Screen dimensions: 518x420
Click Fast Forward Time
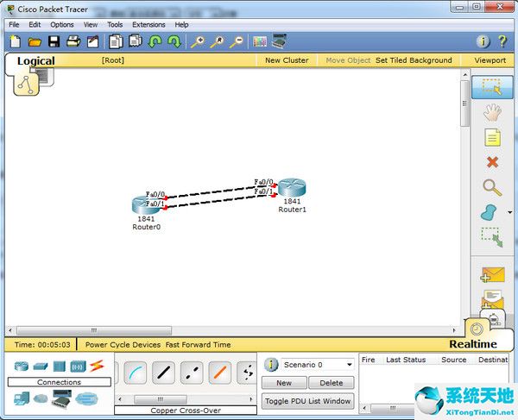(x=199, y=345)
